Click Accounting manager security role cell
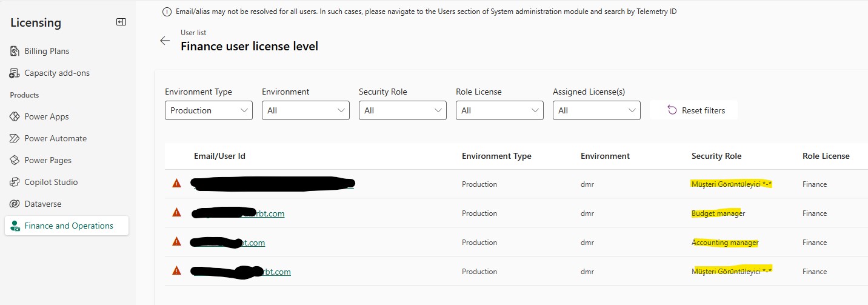This screenshot has width=868, height=305. click(725, 243)
